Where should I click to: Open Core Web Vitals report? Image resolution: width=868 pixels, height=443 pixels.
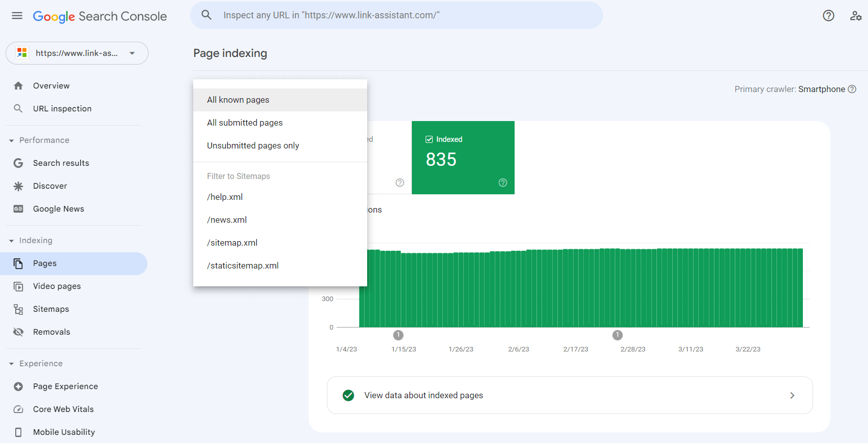74,409
